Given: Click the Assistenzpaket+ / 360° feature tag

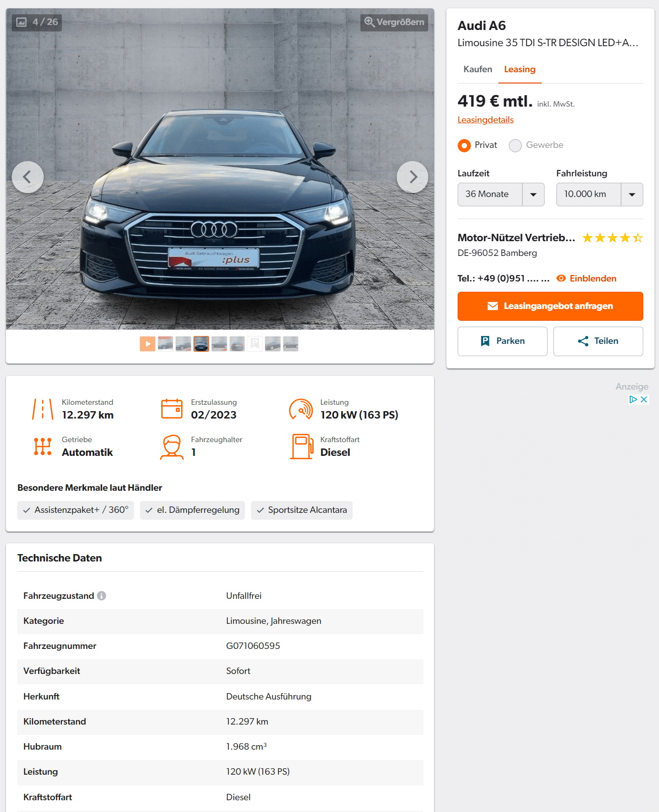Looking at the screenshot, I should click(76, 510).
